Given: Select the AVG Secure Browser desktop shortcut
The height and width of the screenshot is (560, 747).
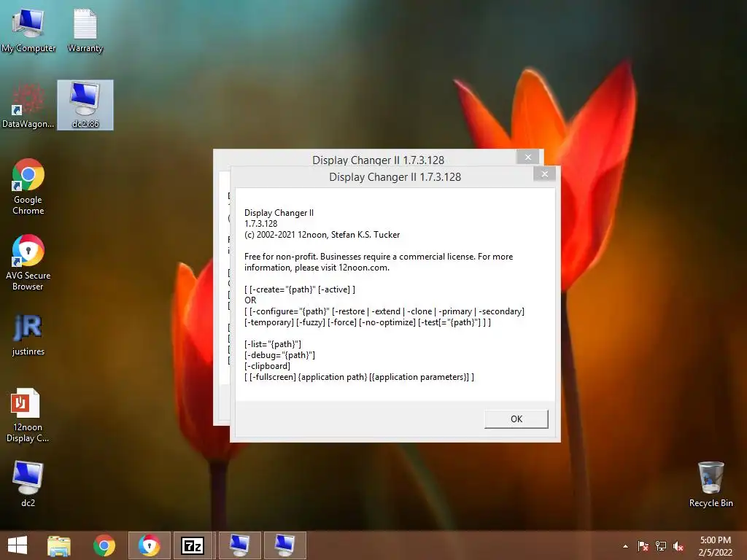Looking at the screenshot, I should [x=28, y=262].
